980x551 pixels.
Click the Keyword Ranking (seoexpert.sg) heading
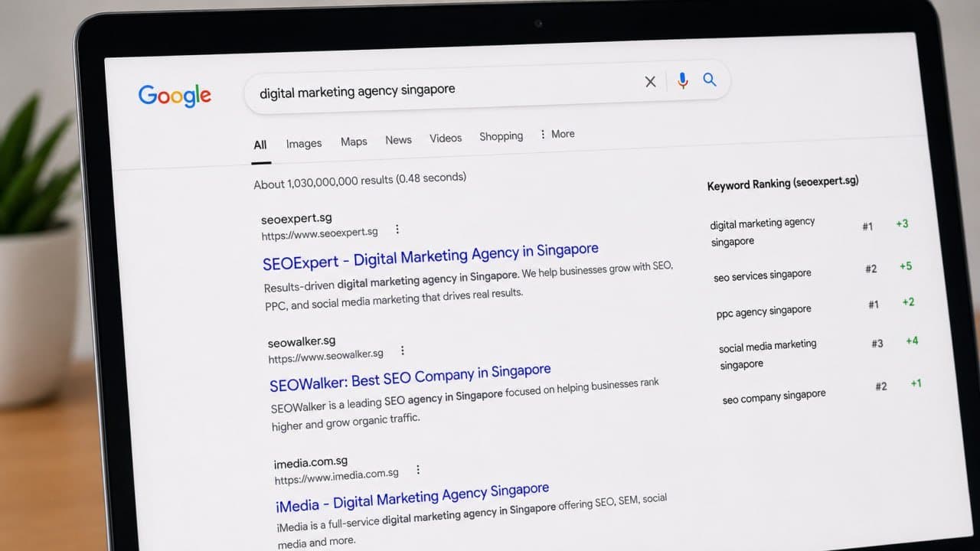[782, 183]
